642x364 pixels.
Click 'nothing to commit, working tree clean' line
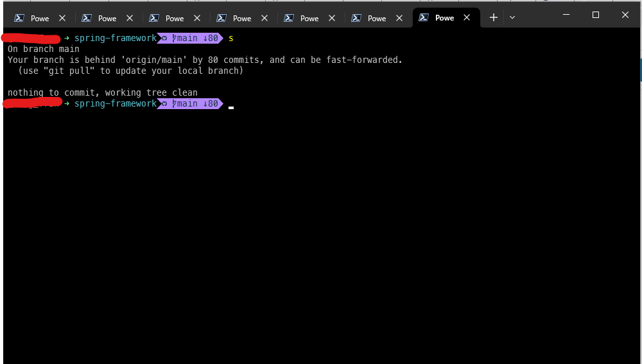click(102, 92)
